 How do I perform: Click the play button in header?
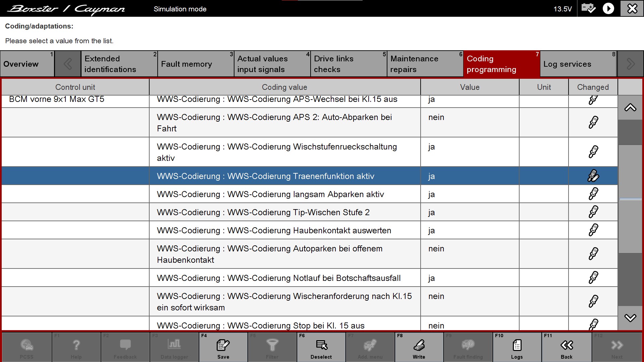(x=608, y=8)
